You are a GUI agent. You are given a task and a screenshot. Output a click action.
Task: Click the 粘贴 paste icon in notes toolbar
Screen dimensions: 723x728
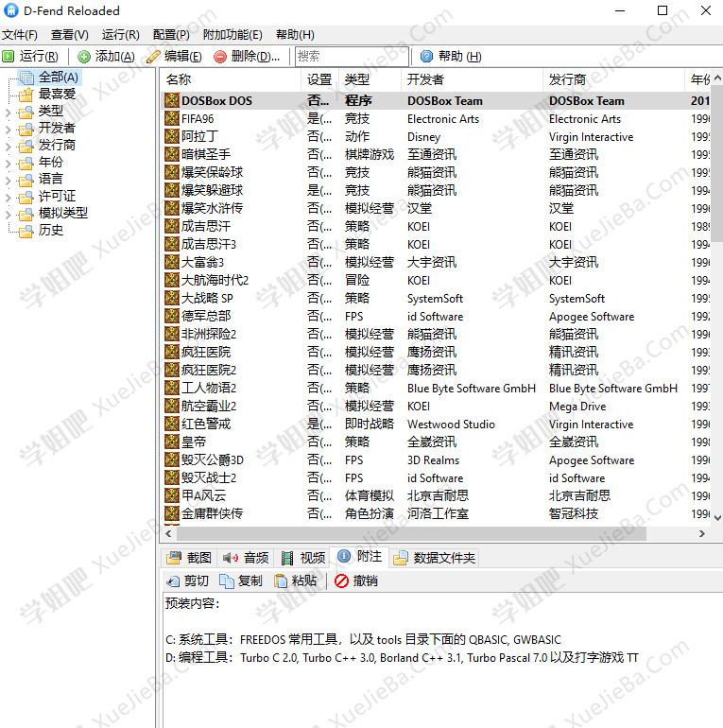coord(281,581)
